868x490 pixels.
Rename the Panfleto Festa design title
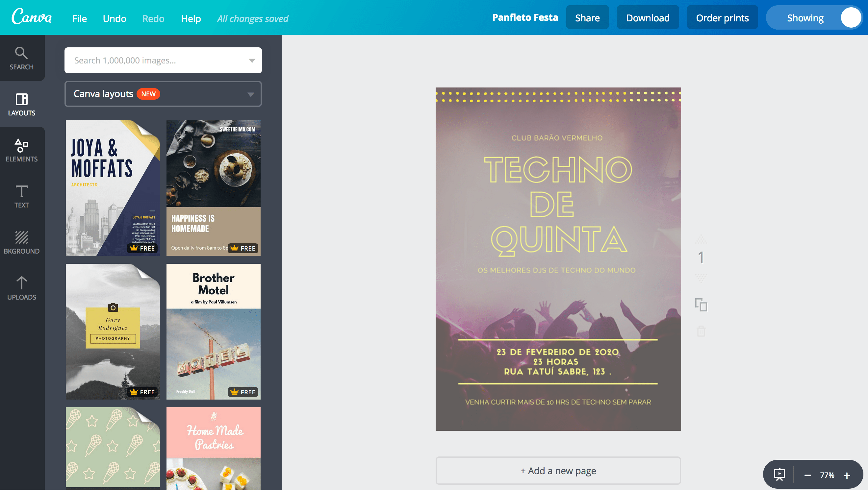(525, 17)
